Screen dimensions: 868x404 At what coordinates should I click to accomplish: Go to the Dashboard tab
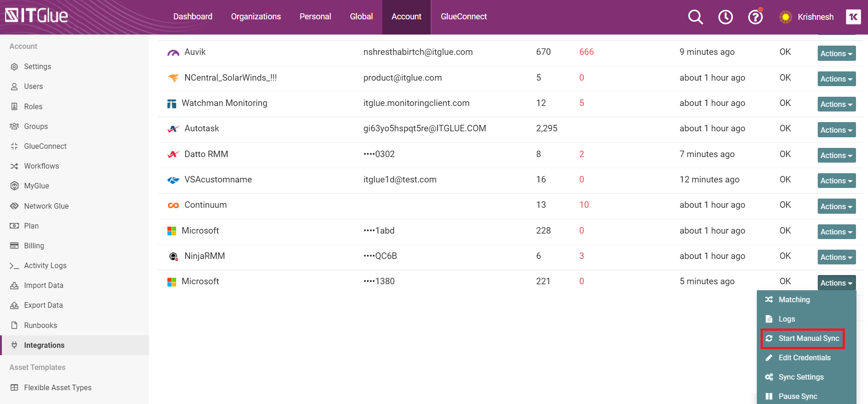(x=193, y=17)
